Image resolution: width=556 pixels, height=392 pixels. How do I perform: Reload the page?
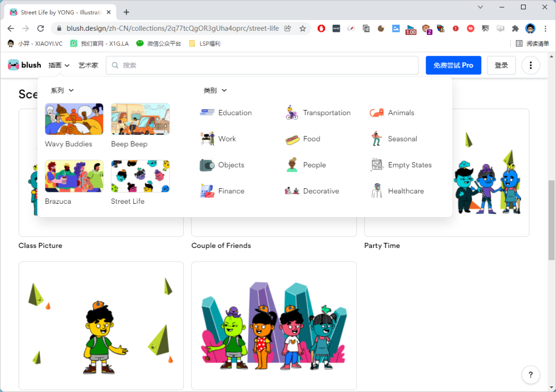coord(41,28)
